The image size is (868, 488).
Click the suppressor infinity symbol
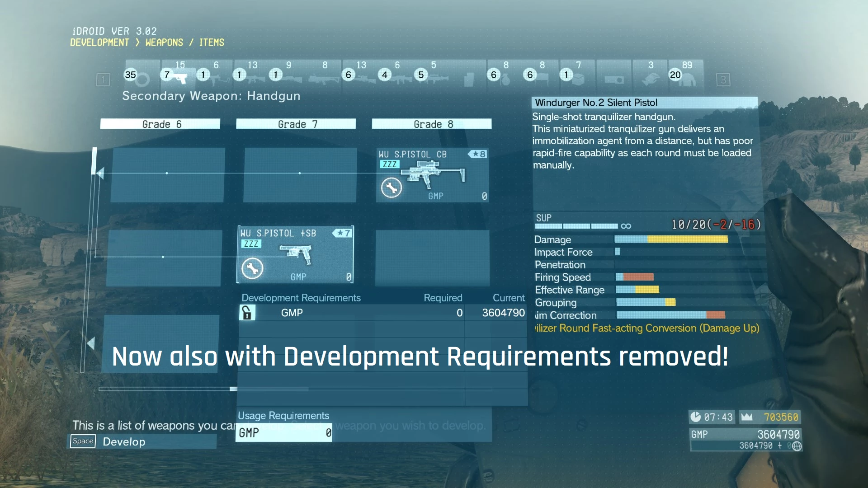(x=626, y=226)
